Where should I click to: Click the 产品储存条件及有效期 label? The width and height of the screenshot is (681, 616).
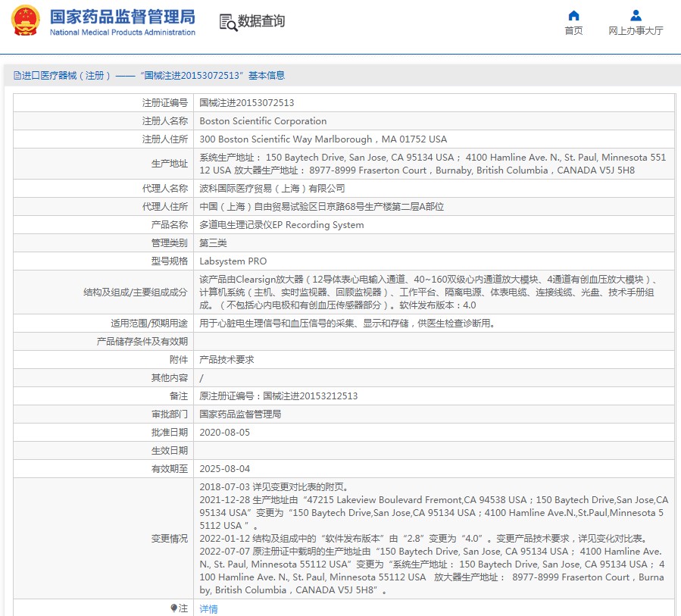[142, 342]
